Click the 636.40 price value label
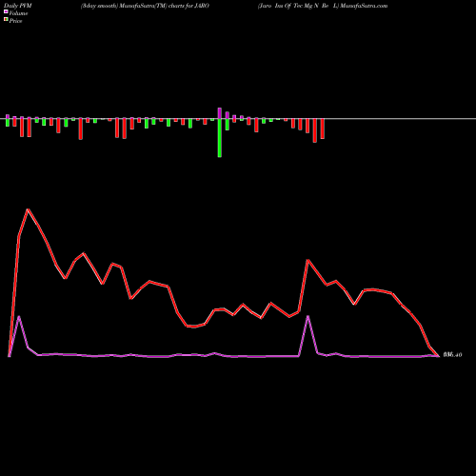Image resolution: width=476 pixels, height=476 pixels. pos(452,355)
